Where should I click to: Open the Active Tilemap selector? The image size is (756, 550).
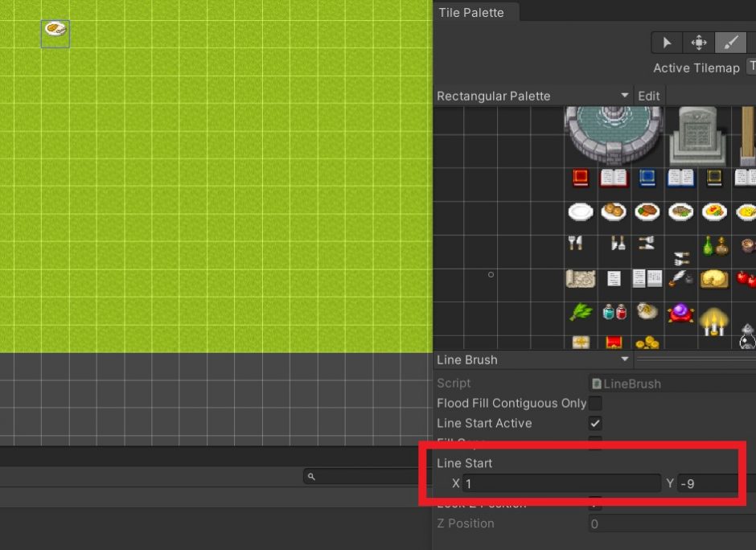(750, 68)
